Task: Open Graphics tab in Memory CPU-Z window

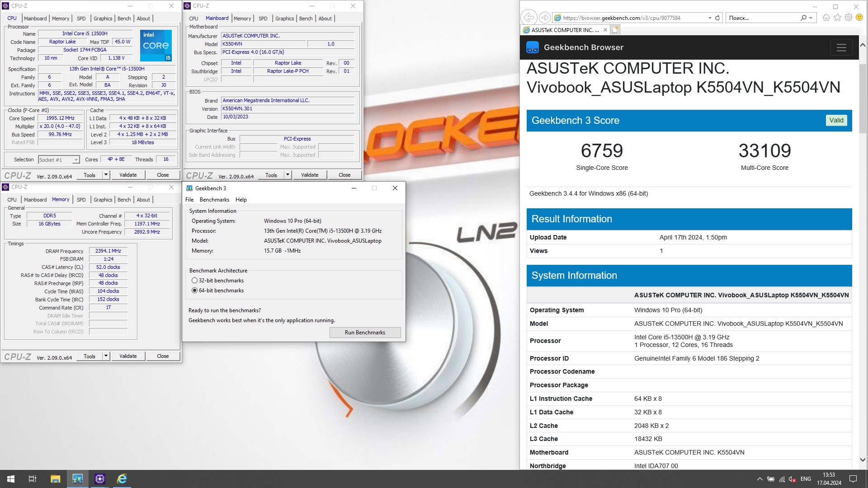Action: (x=103, y=200)
